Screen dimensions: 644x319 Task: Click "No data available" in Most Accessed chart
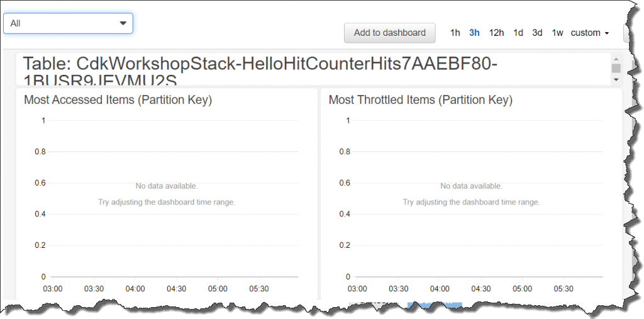tap(167, 186)
